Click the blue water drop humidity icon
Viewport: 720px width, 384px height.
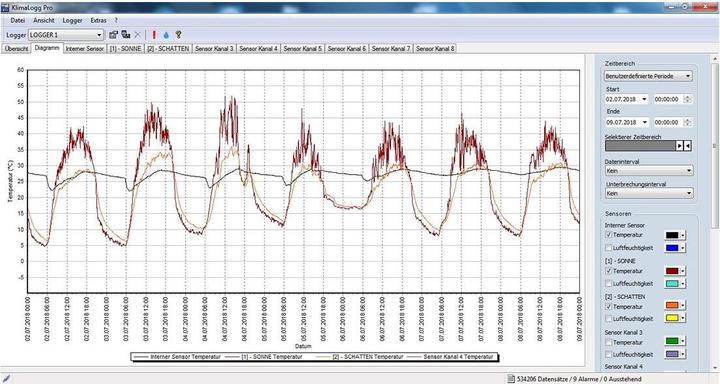coord(166,34)
